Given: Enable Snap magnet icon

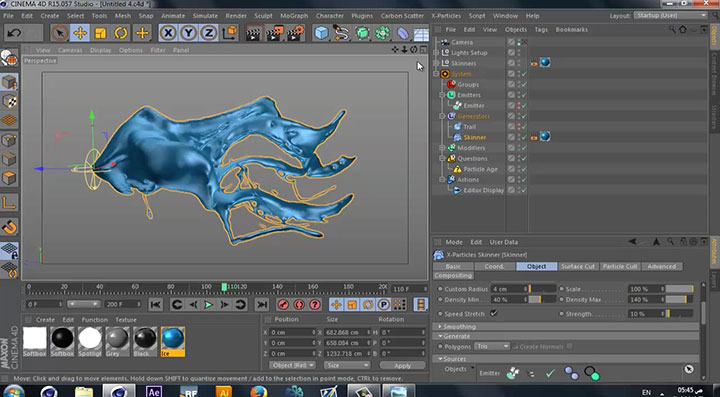Looking at the screenshot, I should tap(9, 227).
